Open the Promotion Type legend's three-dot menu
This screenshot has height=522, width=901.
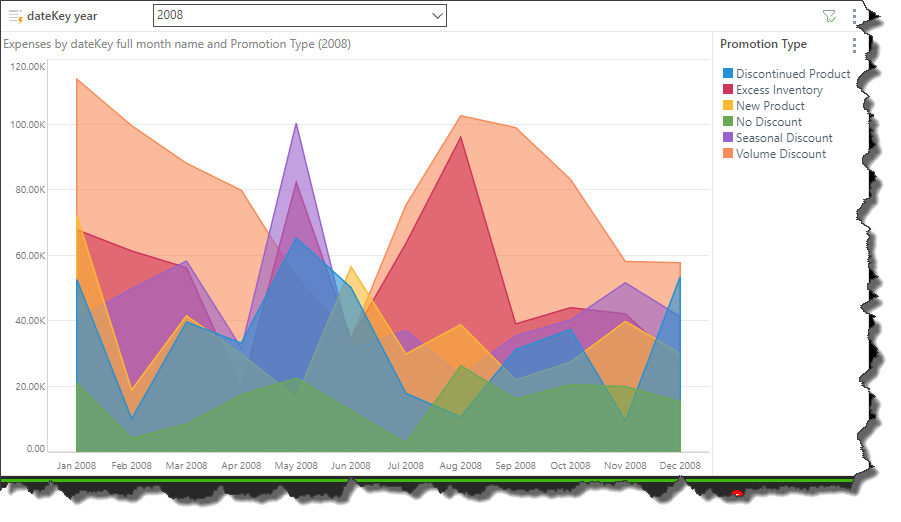click(x=854, y=45)
